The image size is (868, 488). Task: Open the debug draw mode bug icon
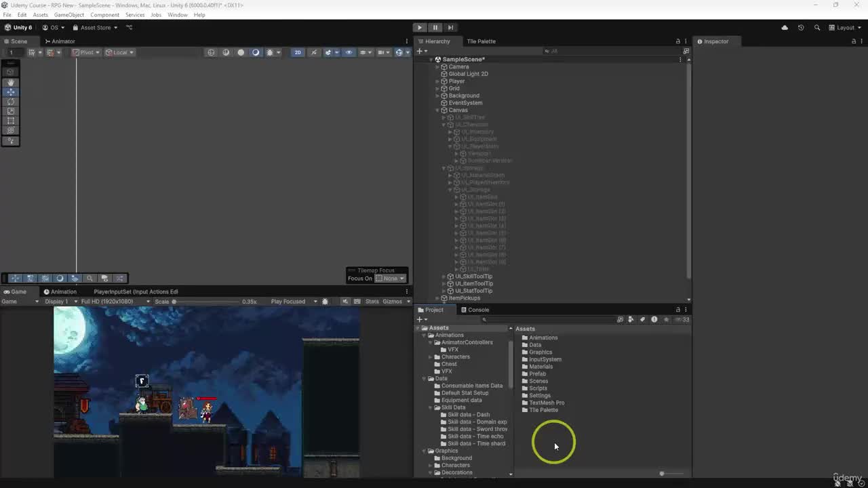pyautogui.click(x=271, y=52)
